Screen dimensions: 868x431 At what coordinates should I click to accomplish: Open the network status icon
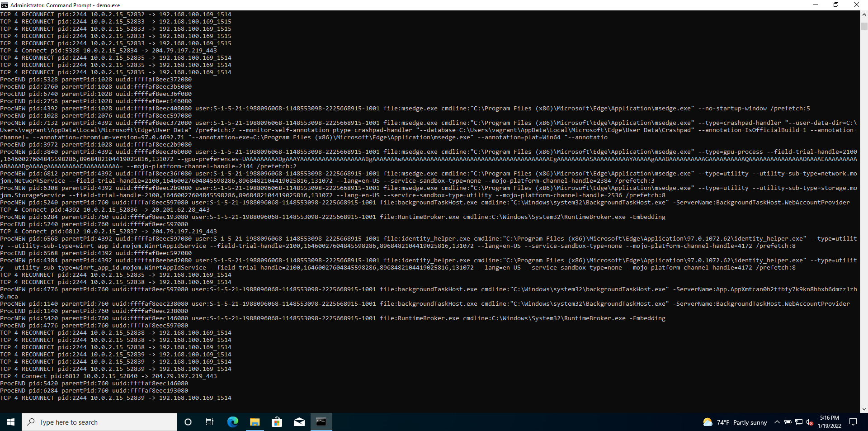tap(798, 422)
